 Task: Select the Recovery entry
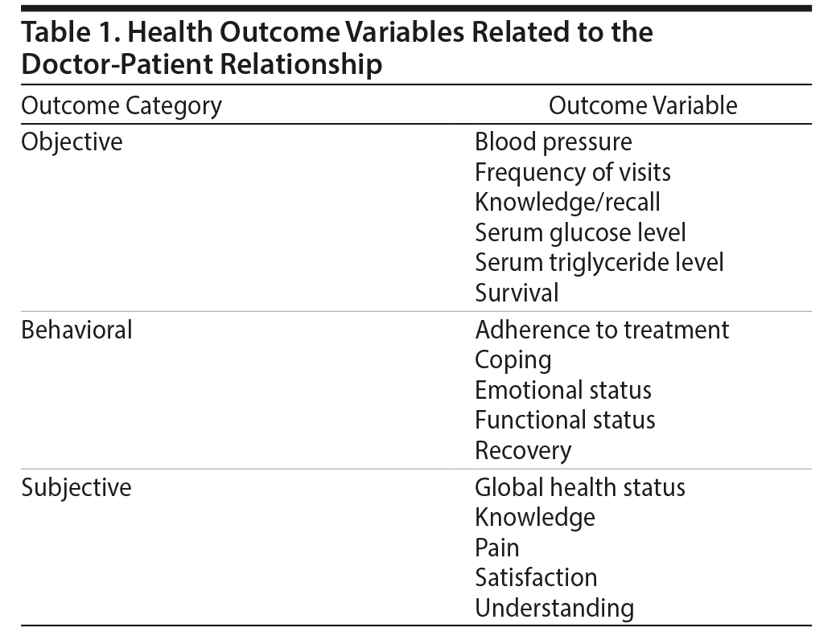[x=523, y=450]
